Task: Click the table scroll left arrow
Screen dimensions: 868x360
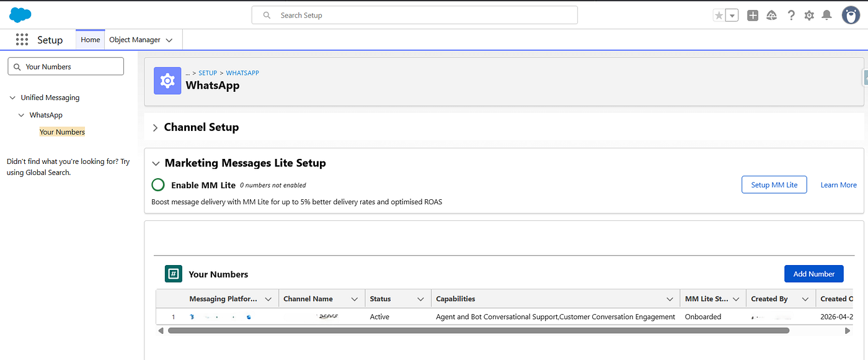Action: tap(161, 330)
